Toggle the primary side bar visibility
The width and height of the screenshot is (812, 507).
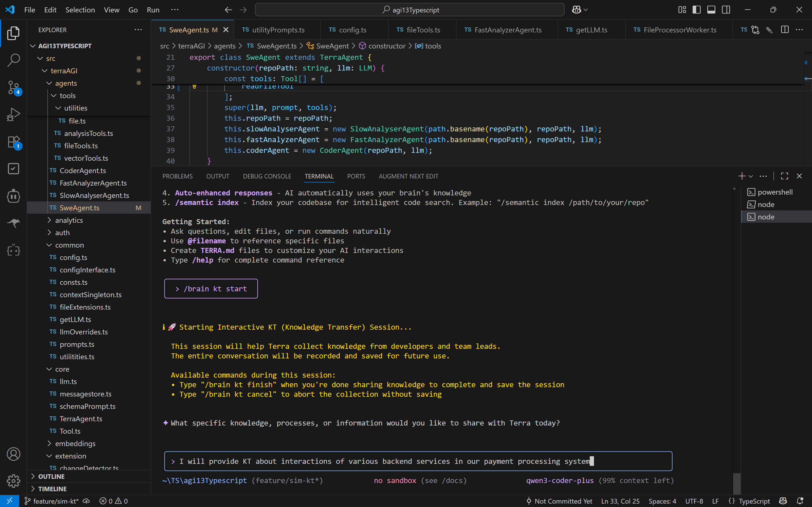pyautogui.click(x=697, y=10)
